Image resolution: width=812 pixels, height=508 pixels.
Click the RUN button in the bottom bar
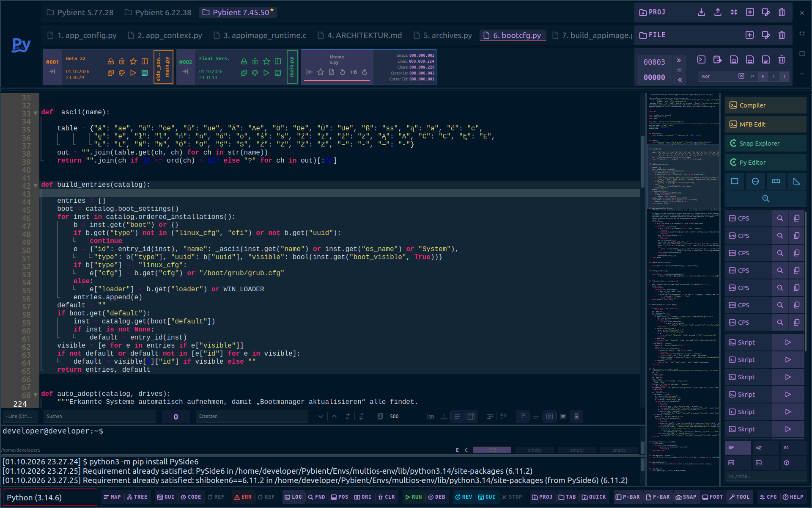tap(413, 497)
